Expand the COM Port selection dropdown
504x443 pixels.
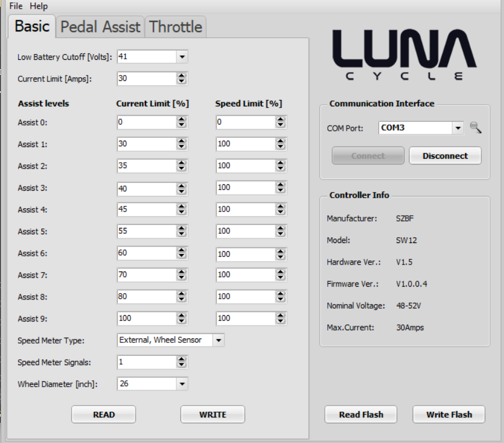(457, 128)
